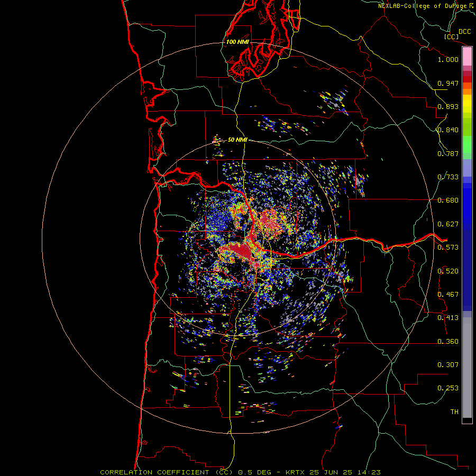Click the pink segment of the color bar
Viewport: 476px width, 476px height.
(467, 56)
